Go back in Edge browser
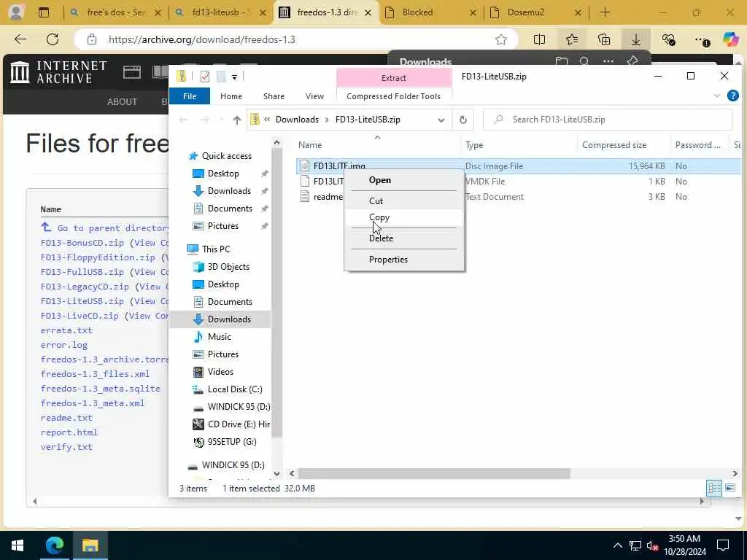 [20, 39]
